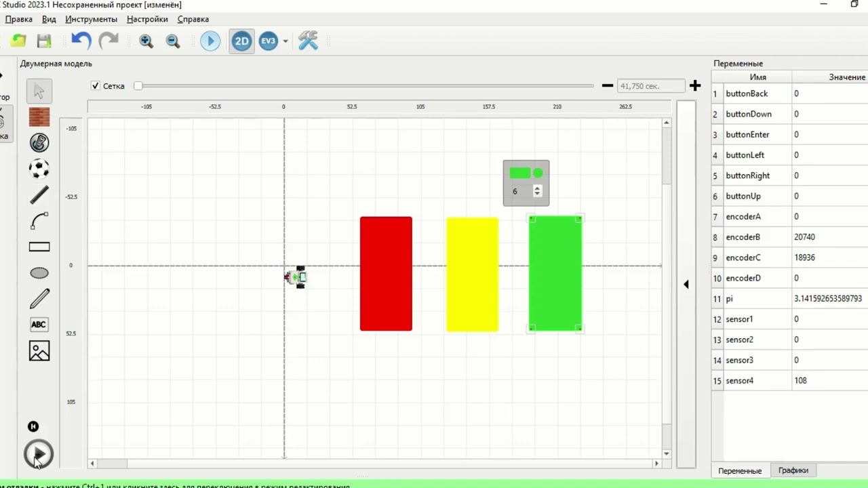The width and height of the screenshot is (868, 488).
Task: Switch to the Переменные tab
Action: [740, 470]
